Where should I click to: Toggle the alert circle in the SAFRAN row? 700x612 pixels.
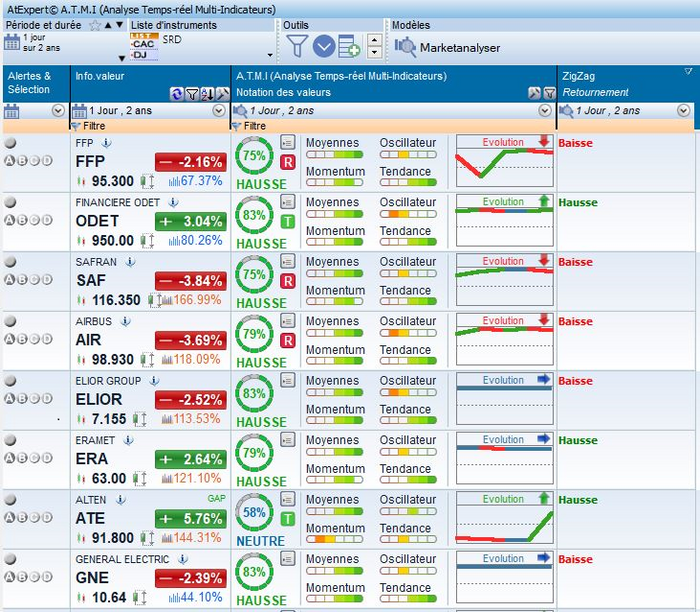(x=10, y=262)
